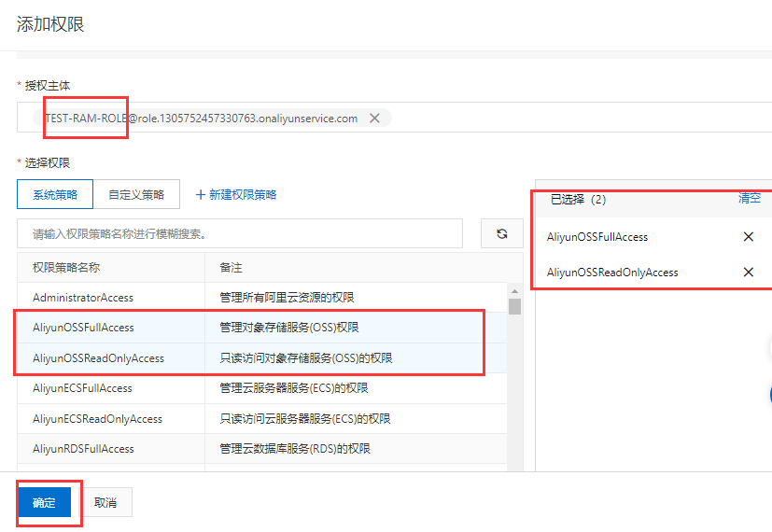
Task: Click AliyunOSSFullAccess in the 已选择 panel
Action: 597,237
